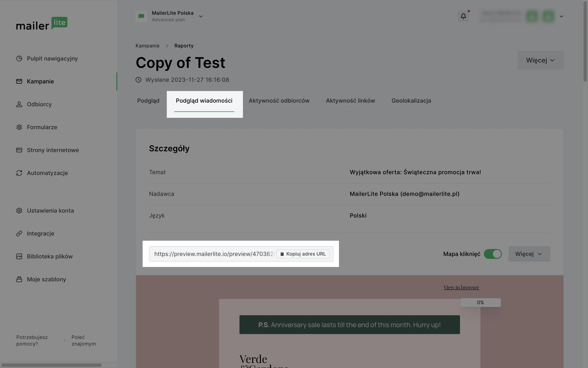Viewport: 588px width, 368px height.
Task: Click Potrzebujesz pomocy? link
Action: pos(32,340)
